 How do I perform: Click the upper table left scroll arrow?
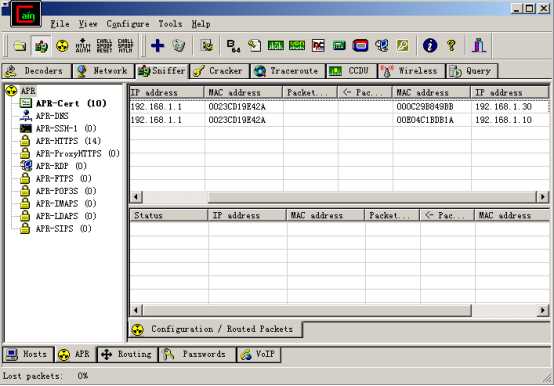click(136, 197)
